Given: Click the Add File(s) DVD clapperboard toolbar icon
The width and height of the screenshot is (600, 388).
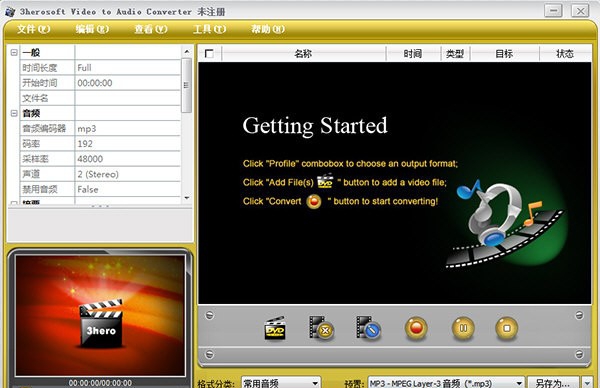Looking at the screenshot, I should (x=275, y=328).
